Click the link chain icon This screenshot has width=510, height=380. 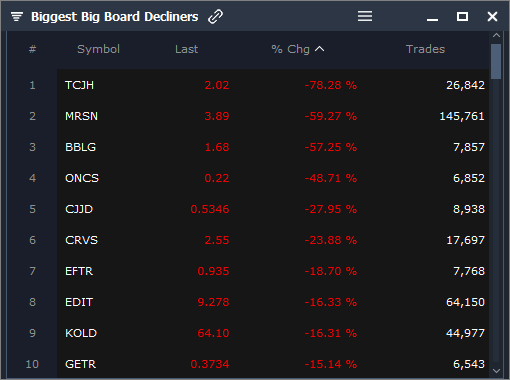pyautogui.click(x=215, y=17)
